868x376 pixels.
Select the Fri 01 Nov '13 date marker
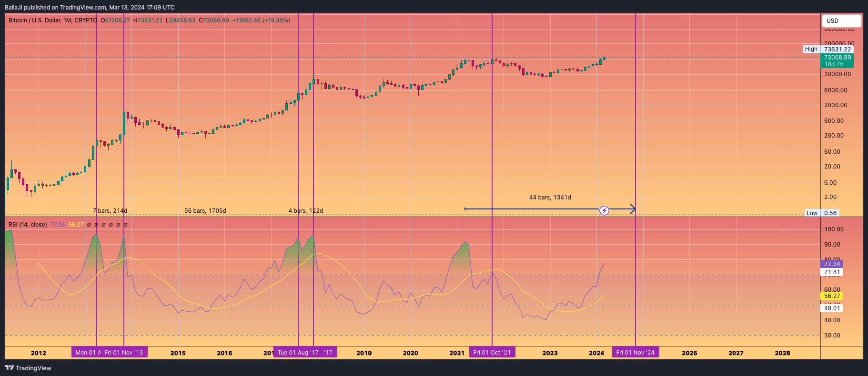[124, 353]
